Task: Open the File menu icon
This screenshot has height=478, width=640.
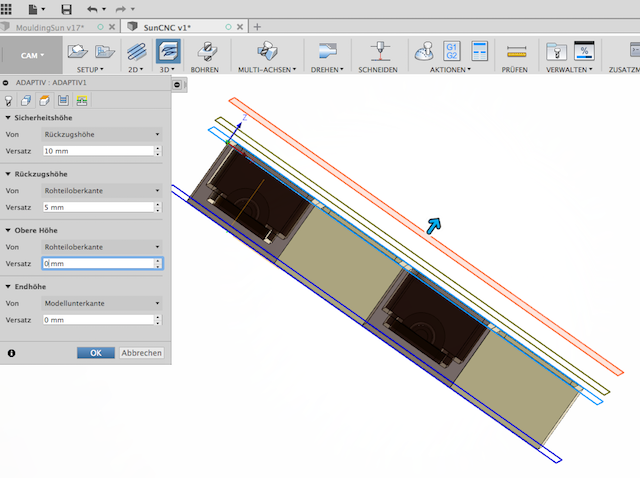Action: [36, 9]
